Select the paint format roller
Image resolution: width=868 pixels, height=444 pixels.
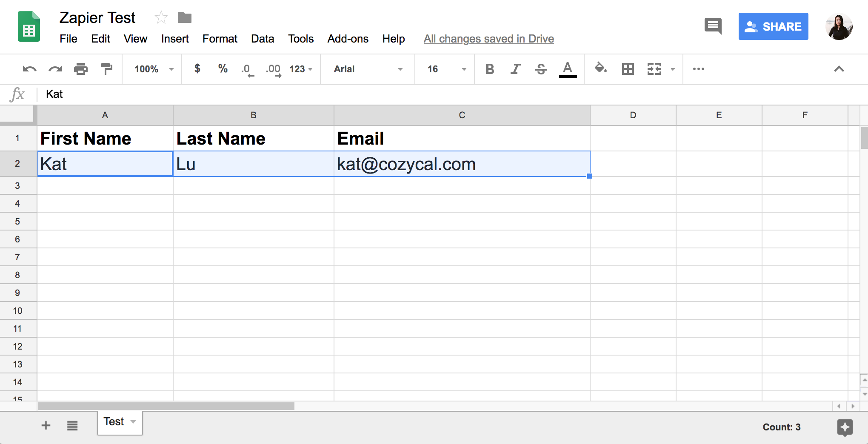pyautogui.click(x=106, y=68)
